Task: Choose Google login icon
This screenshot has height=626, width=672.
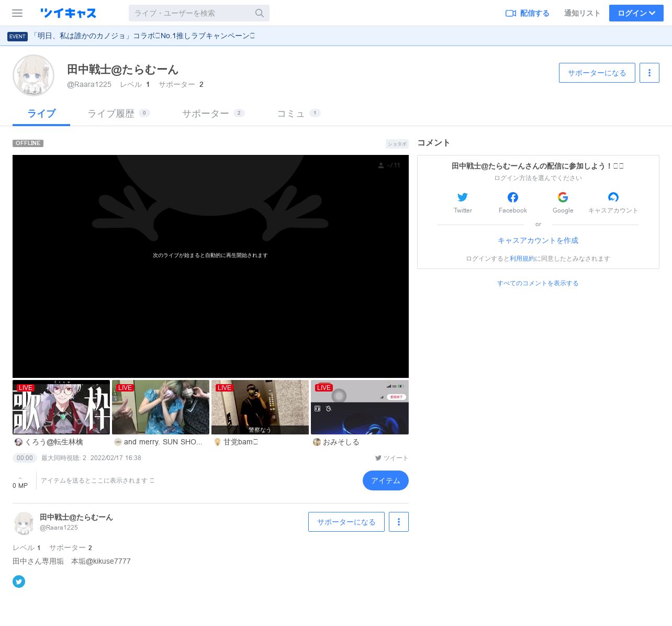Action: tap(563, 197)
